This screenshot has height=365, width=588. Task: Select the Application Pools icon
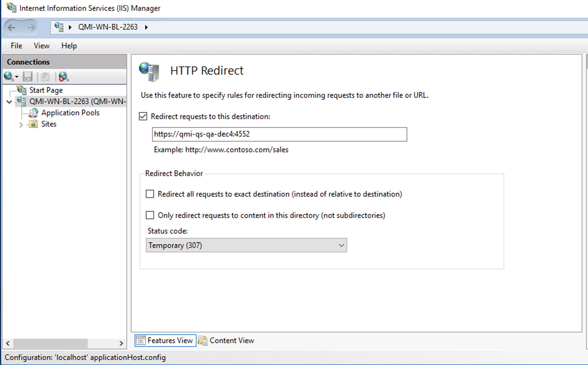(x=33, y=113)
